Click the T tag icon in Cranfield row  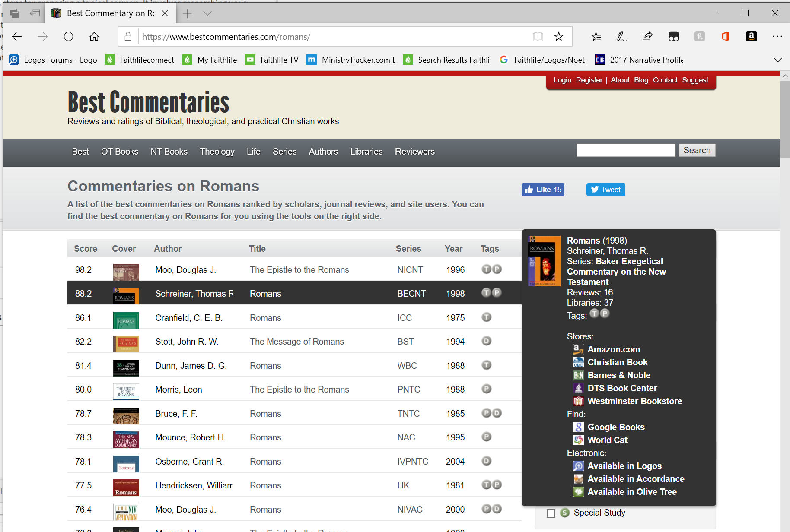(x=487, y=317)
